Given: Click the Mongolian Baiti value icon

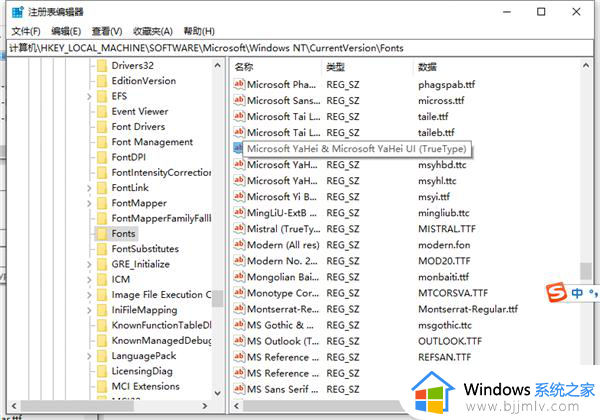Looking at the screenshot, I should [239, 277].
